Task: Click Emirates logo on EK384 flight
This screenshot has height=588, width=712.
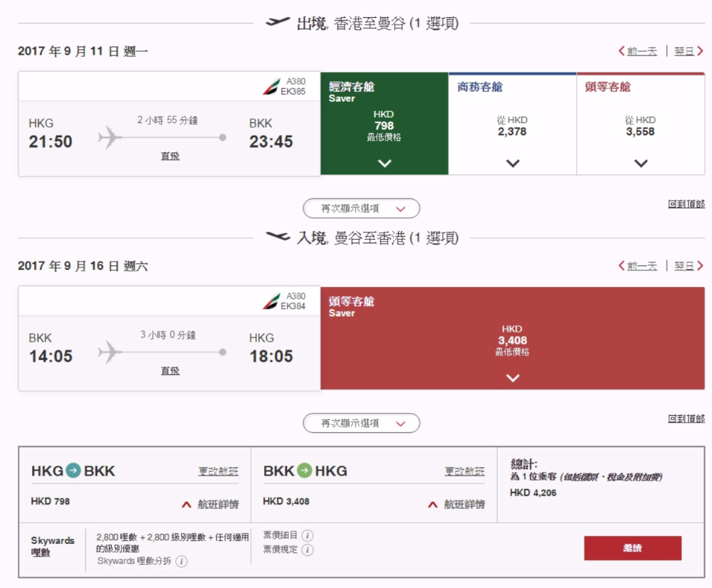Action: (x=271, y=301)
